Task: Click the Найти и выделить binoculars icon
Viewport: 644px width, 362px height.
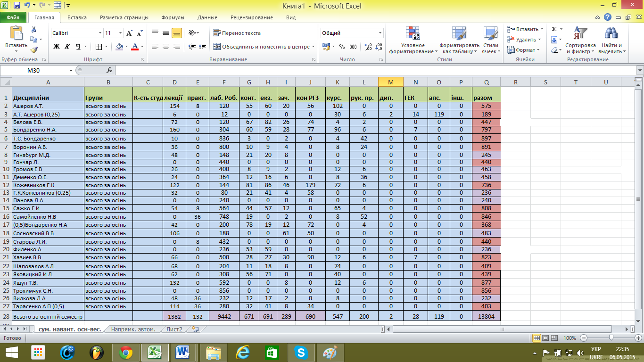Action: point(611,41)
